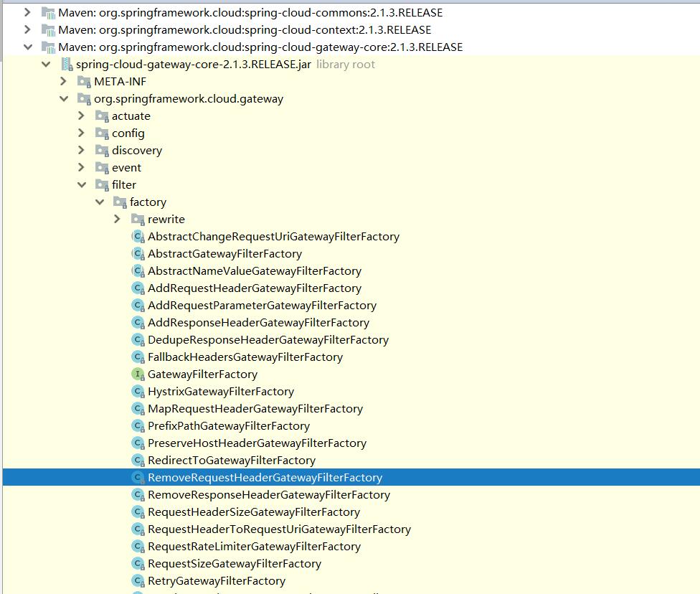Click the AbstractGatewayFilterFactory class icon
The width and height of the screenshot is (700, 594).
(138, 254)
